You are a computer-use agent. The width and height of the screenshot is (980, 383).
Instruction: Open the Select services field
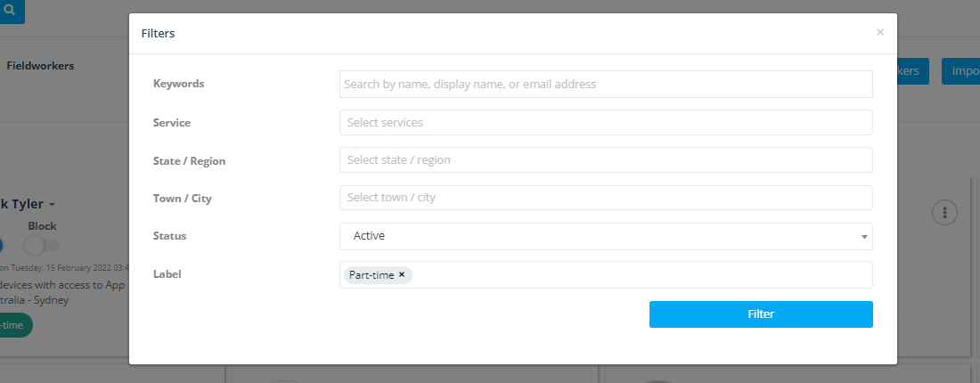coord(606,122)
